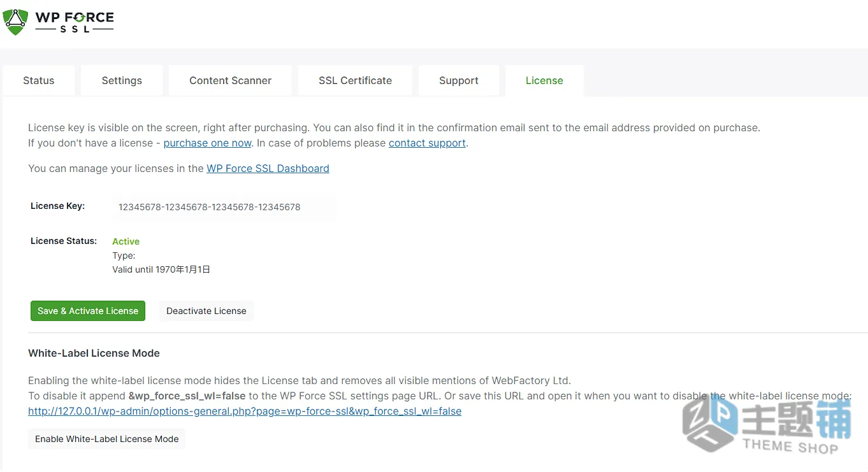The image size is (868, 472).
Task: Click the 'Valid until 1970年1月1日' text
Action: [161, 269]
